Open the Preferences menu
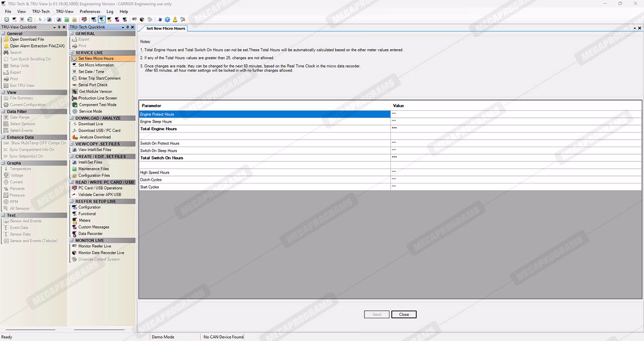This screenshot has width=644, height=341. click(90, 11)
